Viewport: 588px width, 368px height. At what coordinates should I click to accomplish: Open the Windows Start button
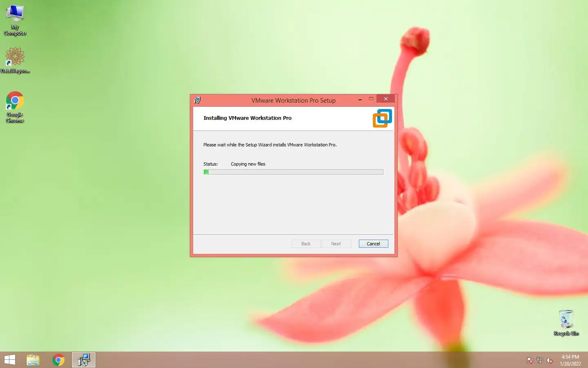coord(10,360)
